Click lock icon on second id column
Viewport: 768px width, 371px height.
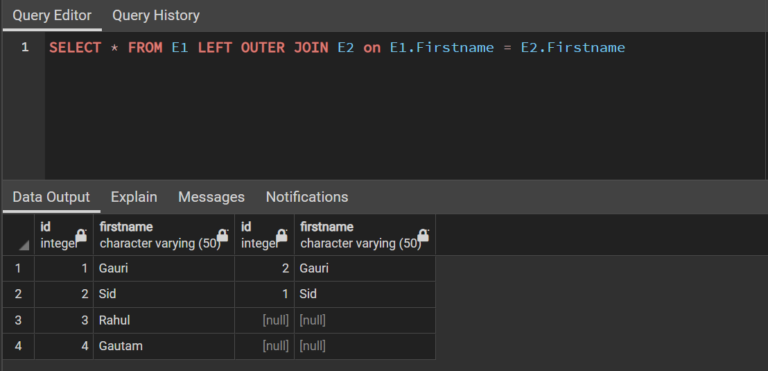(282, 235)
